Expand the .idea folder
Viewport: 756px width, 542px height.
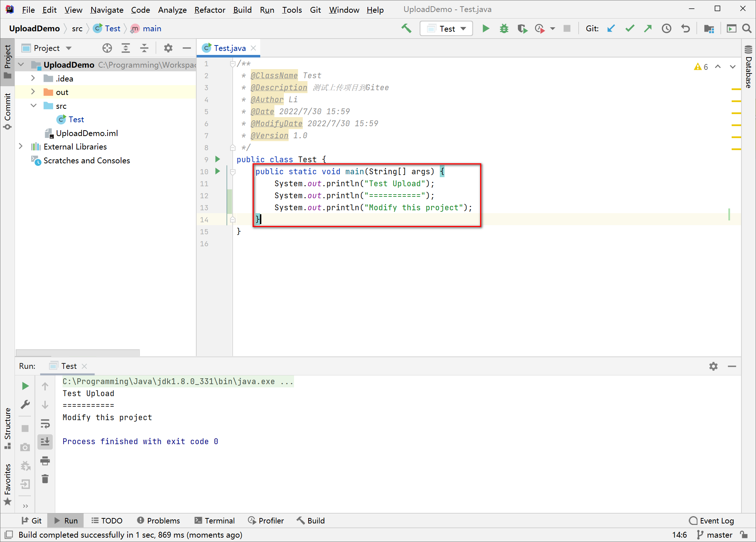pos(33,78)
